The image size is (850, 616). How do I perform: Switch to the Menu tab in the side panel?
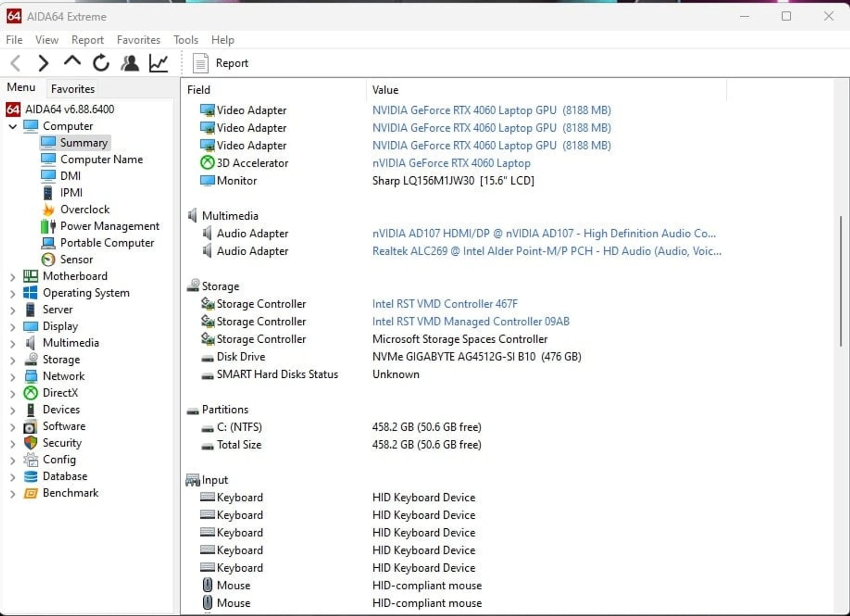point(21,87)
